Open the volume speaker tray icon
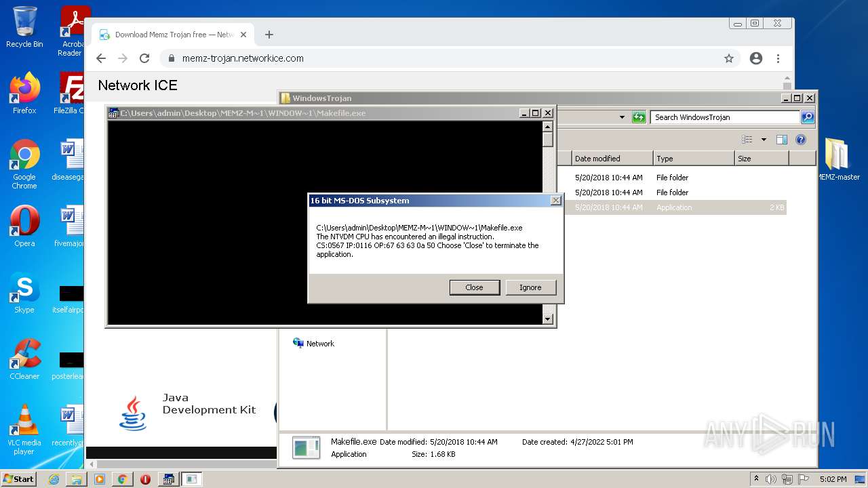This screenshot has height=488, width=868. pyautogui.click(x=771, y=479)
